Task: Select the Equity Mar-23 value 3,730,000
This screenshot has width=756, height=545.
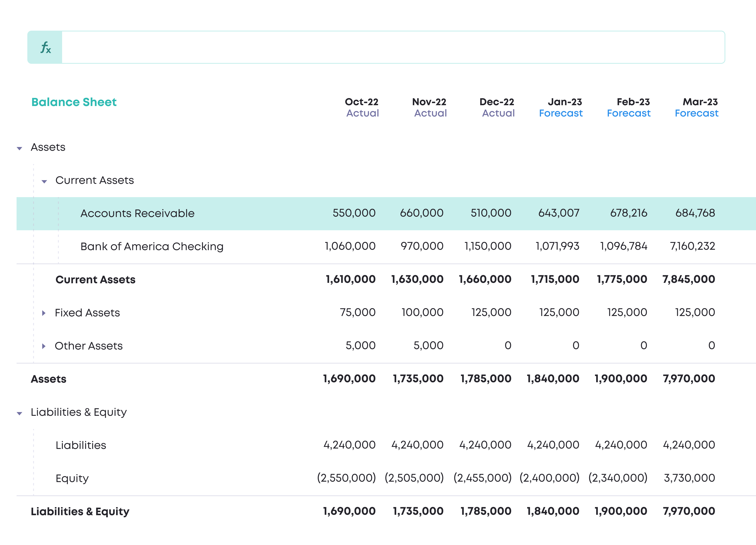Action: click(x=690, y=478)
